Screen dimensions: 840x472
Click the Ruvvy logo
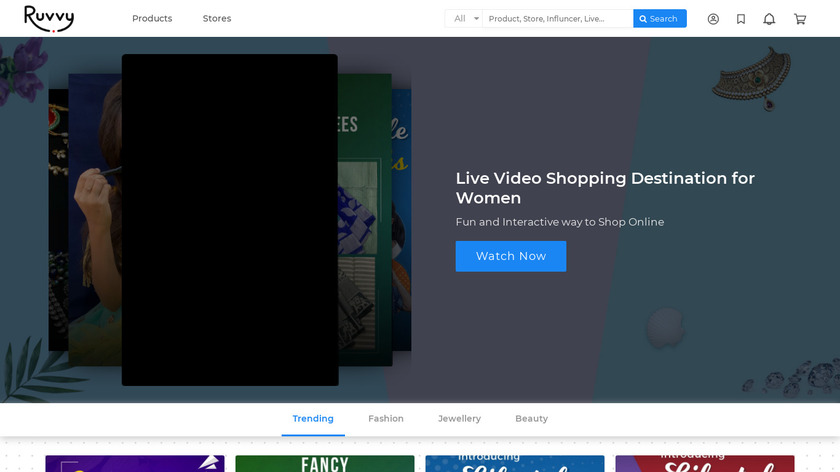pos(49,19)
